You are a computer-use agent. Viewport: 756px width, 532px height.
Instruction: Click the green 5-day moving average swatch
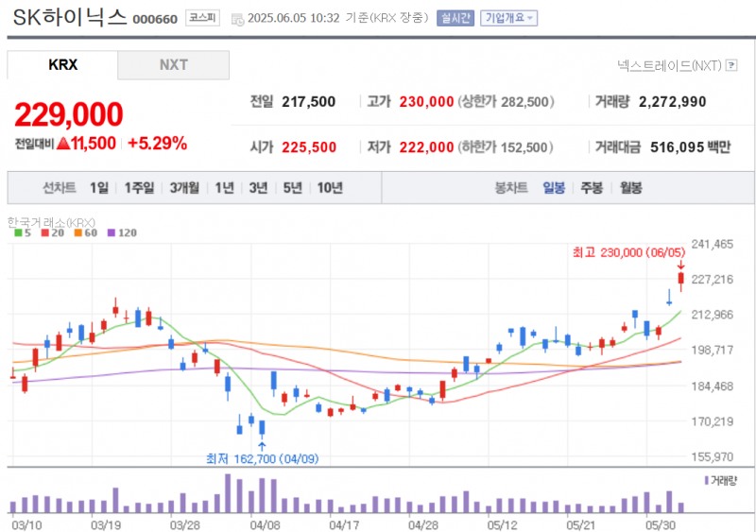coord(18,233)
